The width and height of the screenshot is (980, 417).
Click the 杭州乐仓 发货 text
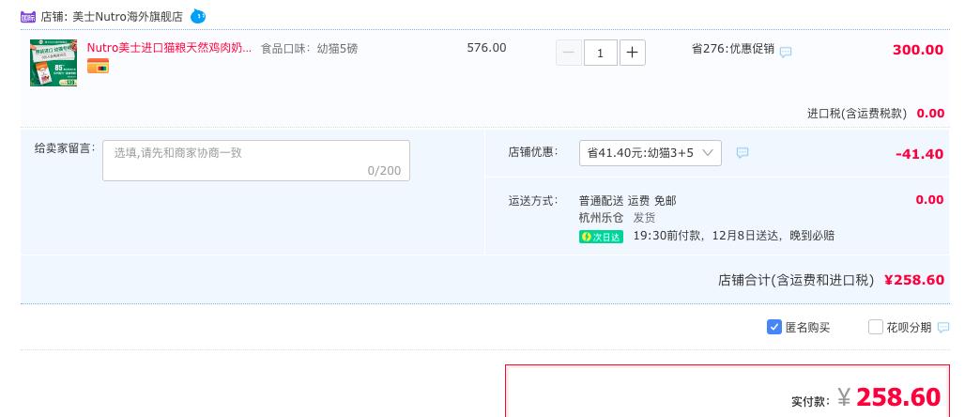click(617, 218)
